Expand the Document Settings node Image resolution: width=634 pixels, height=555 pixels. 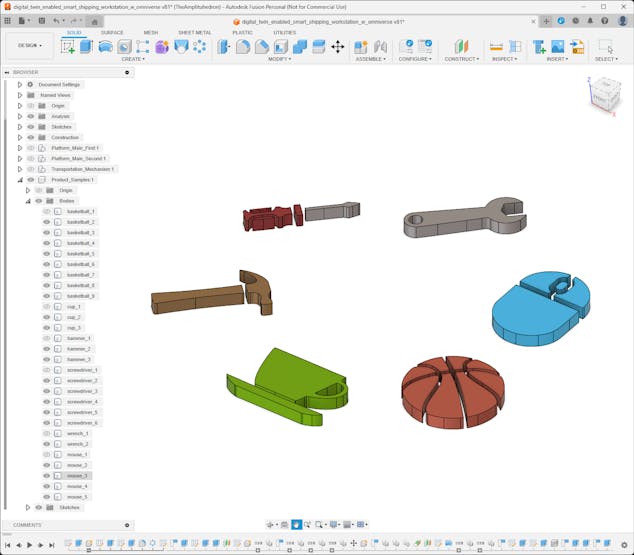pos(19,85)
